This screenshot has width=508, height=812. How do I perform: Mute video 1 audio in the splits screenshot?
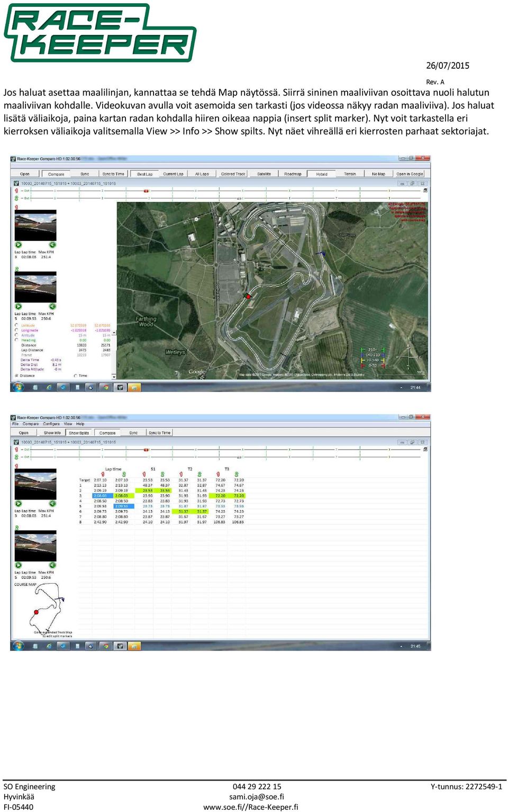click(x=52, y=504)
